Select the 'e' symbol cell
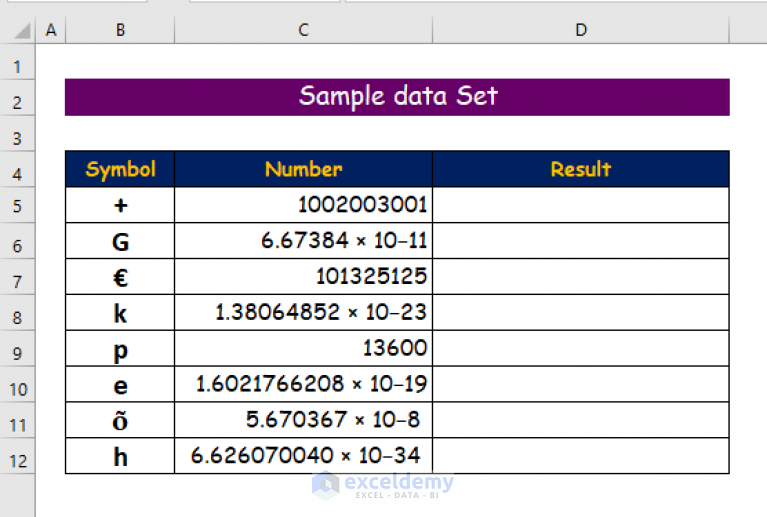767x517 pixels. (x=120, y=384)
